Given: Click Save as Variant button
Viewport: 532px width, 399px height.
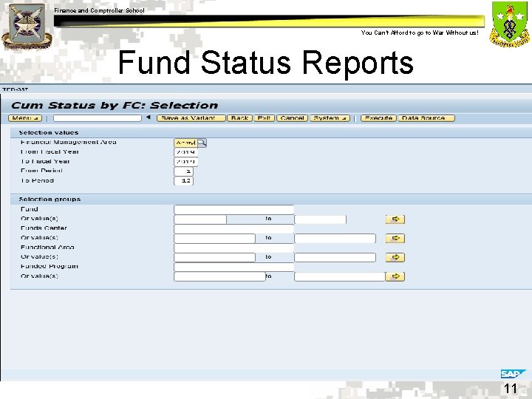Looking at the screenshot, I should [x=191, y=118].
